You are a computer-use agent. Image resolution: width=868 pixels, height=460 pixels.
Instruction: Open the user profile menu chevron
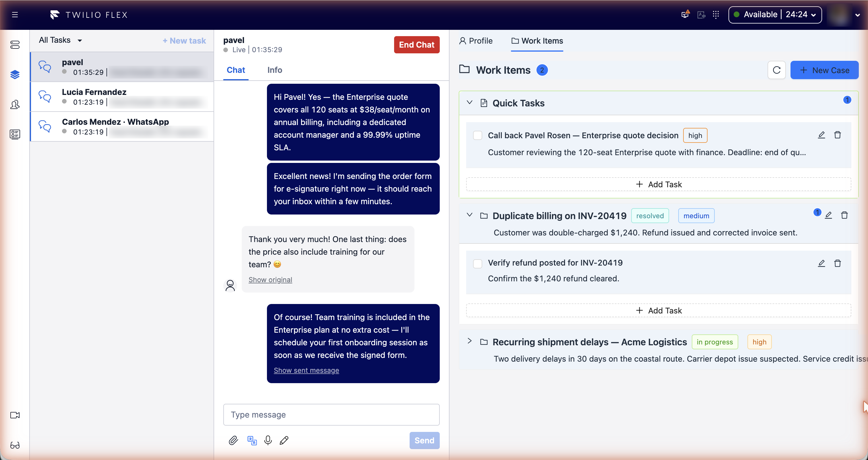pos(858,15)
